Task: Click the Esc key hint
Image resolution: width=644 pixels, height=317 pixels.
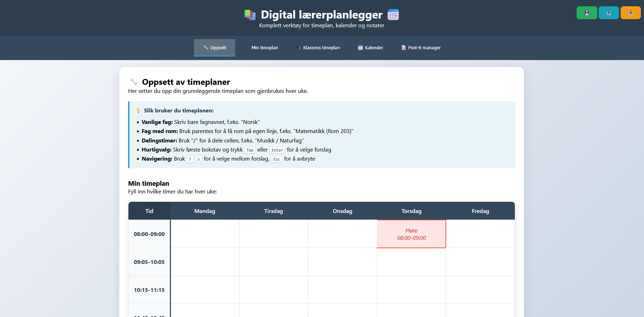Action: click(277, 159)
